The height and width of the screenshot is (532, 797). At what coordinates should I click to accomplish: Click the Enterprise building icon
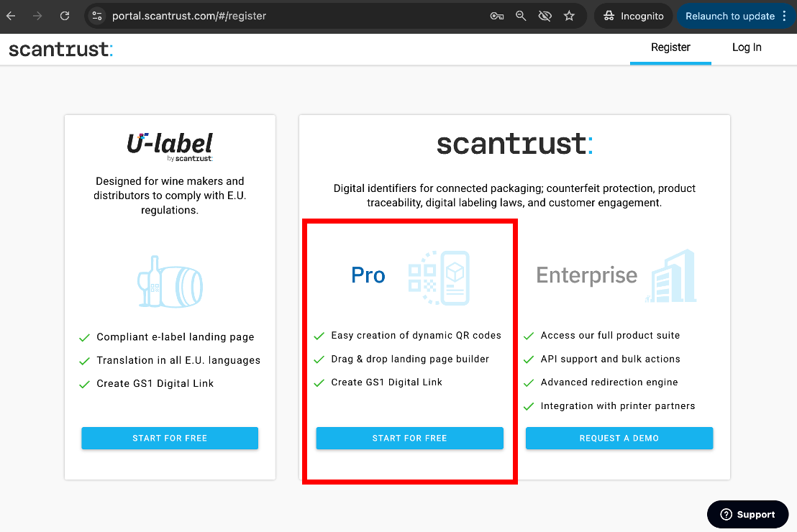(671, 276)
